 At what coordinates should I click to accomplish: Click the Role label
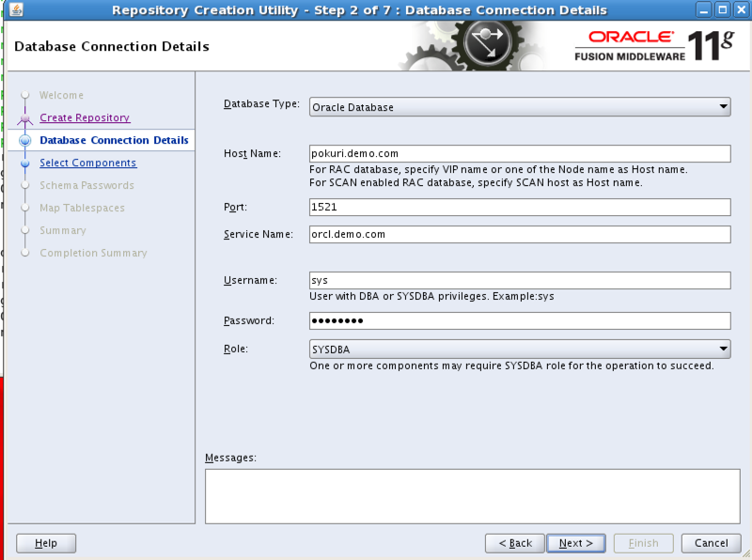coord(236,349)
